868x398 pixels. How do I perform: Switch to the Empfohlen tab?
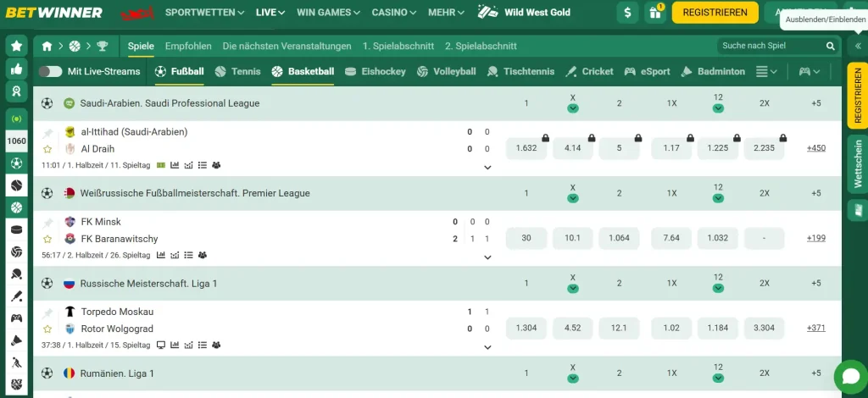pos(188,46)
